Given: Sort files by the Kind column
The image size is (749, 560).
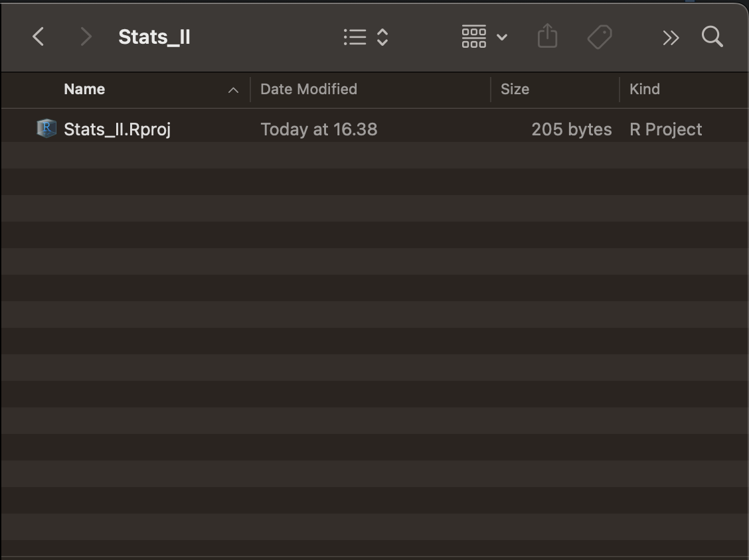Looking at the screenshot, I should click(644, 90).
